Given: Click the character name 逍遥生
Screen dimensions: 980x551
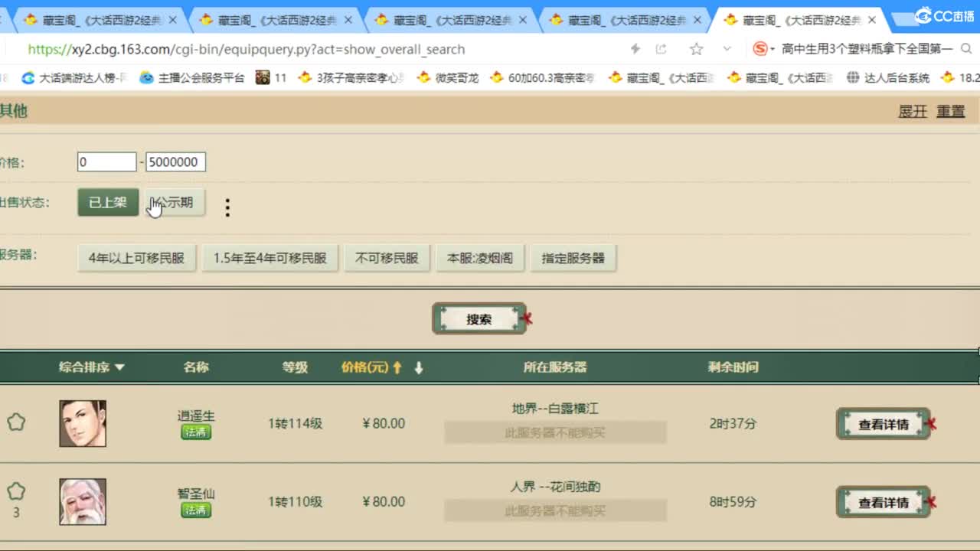Looking at the screenshot, I should click(x=196, y=416).
